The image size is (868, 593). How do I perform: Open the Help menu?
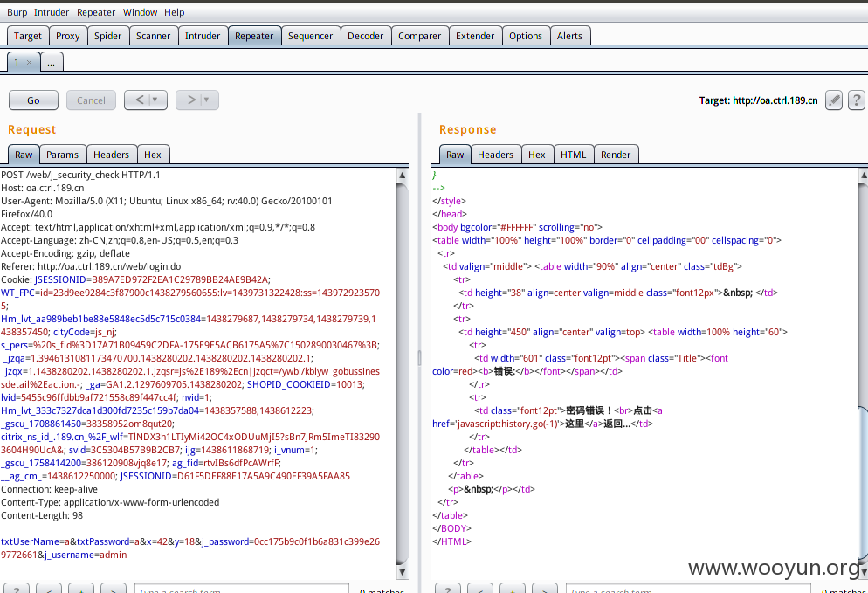click(x=175, y=12)
